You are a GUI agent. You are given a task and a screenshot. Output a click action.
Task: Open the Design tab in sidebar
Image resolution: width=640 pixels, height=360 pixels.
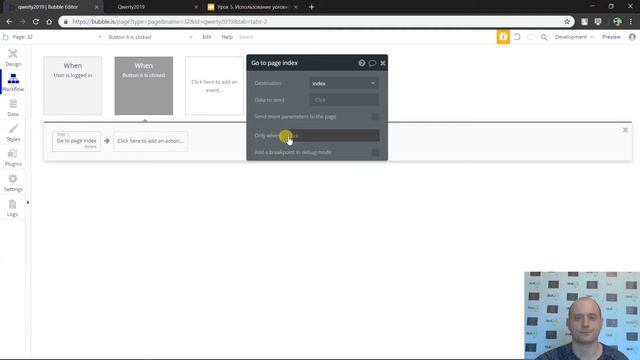click(x=13, y=57)
